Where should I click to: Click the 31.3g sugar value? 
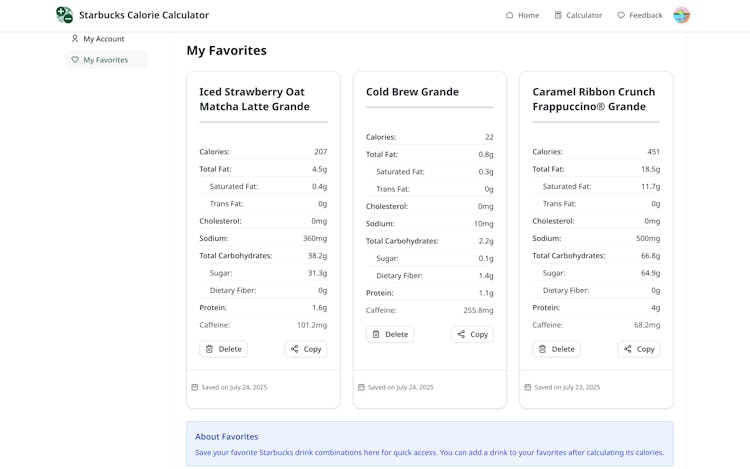[318, 273]
